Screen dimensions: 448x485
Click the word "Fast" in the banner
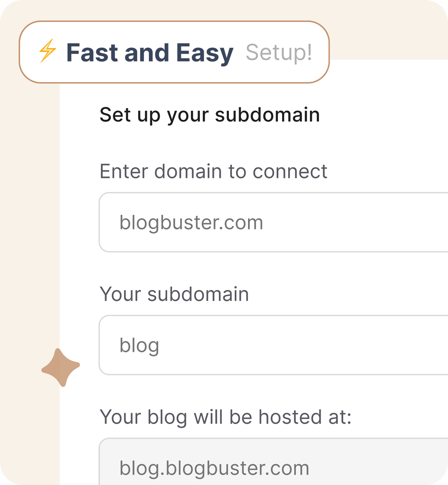click(x=92, y=53)
